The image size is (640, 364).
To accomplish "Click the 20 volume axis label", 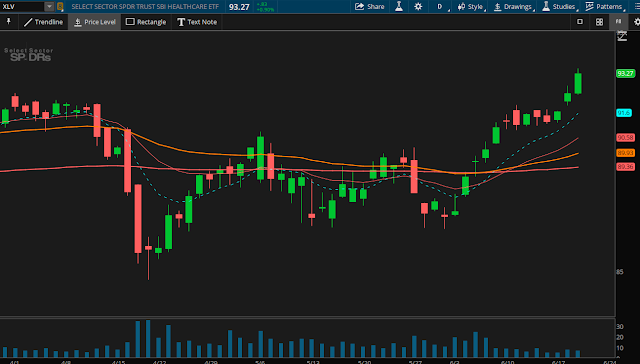I will pos(620,337).
